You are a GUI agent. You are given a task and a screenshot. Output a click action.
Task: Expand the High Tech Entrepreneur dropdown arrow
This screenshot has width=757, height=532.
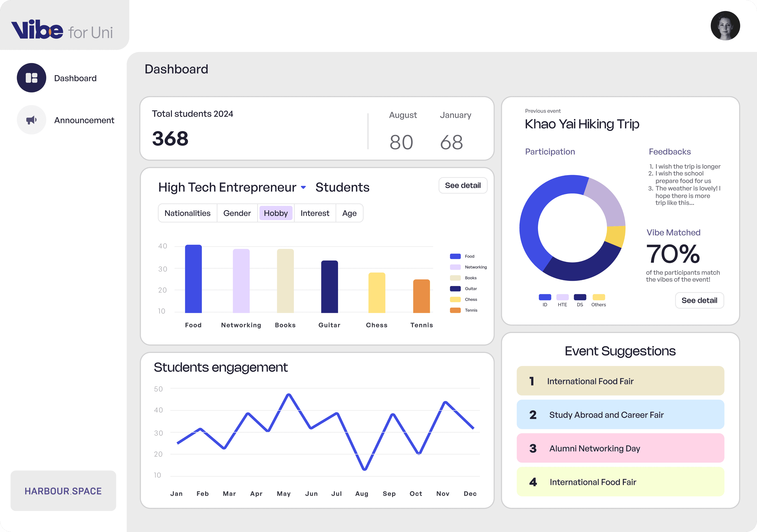[303, 187]
